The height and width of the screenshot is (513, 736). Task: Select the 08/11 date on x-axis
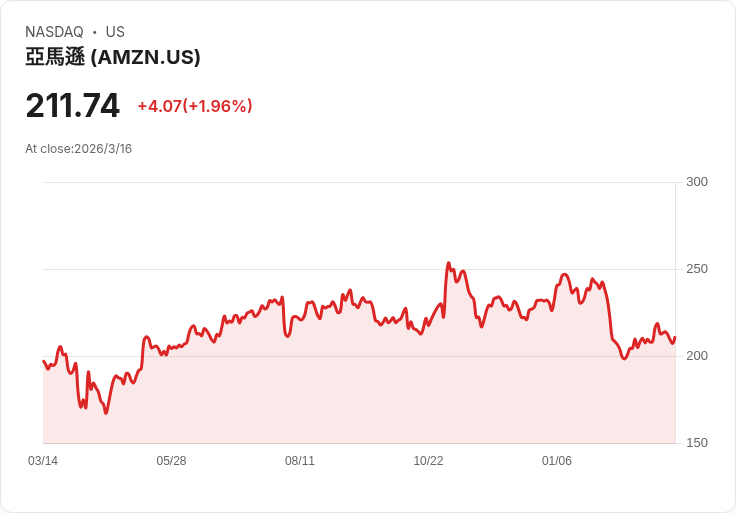[300, 461]
